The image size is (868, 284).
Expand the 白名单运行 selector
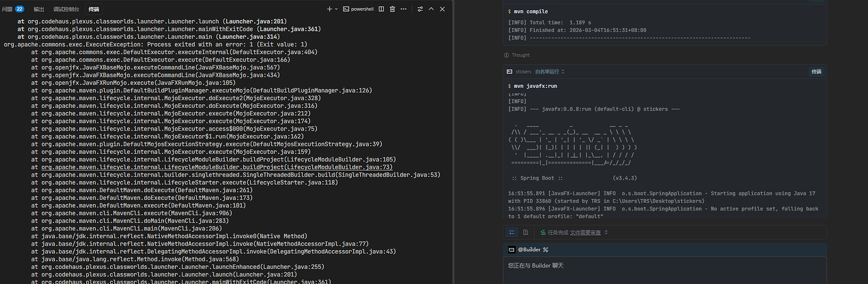click(x=550, y=72)
